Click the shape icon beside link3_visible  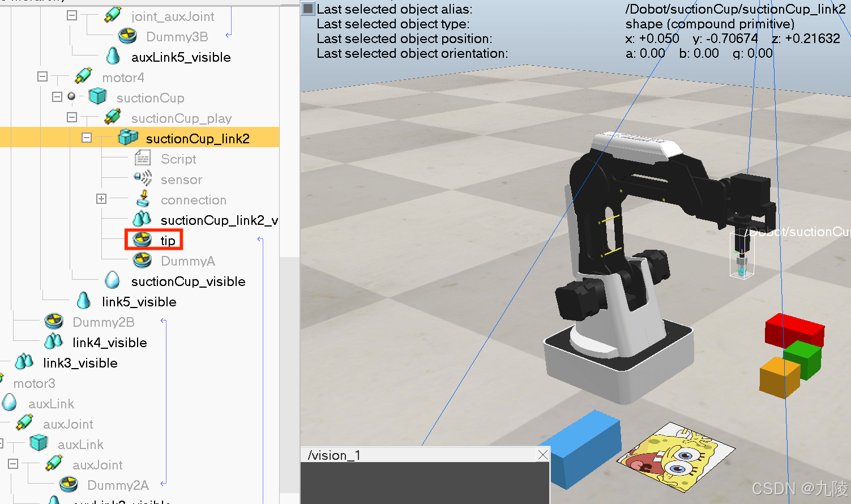click(x=24, y=362)
